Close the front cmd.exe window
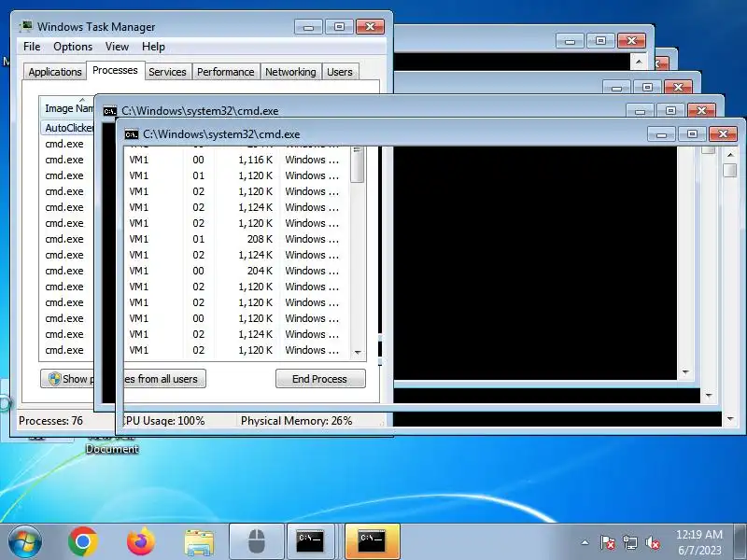The width and height of the screenshot is (747, 560). [723, 134]
